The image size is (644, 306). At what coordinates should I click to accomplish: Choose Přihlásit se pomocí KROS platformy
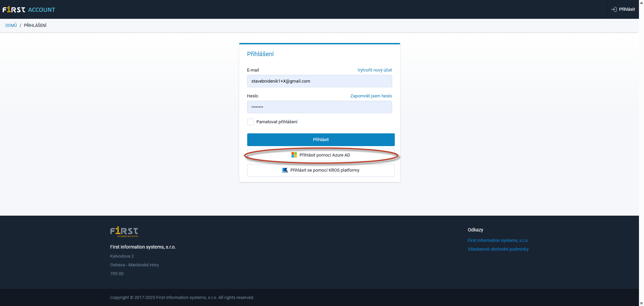(x=325, y=170)
